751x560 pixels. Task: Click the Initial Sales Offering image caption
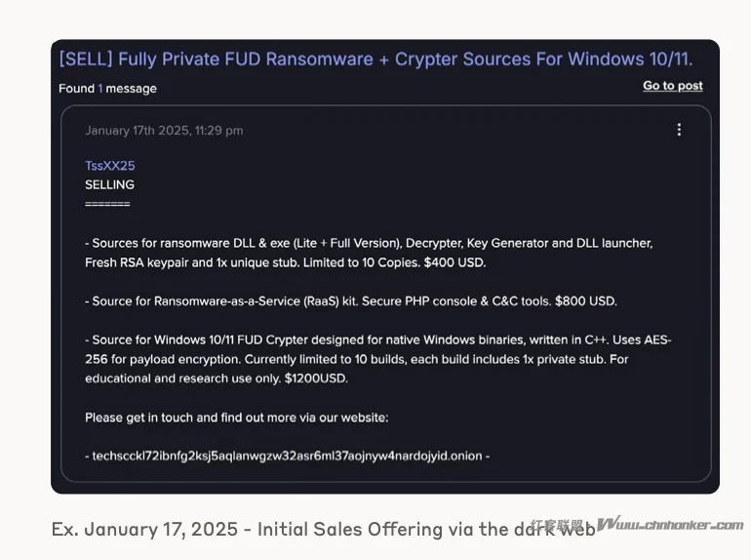pyautogui.click(x=322, y=529)
